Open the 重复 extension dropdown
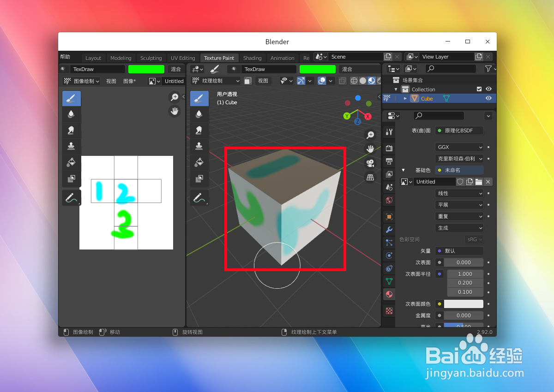Image resolution: width=554 pixels, height=392 pixels. pyautogui.click(x=459, y=216)
